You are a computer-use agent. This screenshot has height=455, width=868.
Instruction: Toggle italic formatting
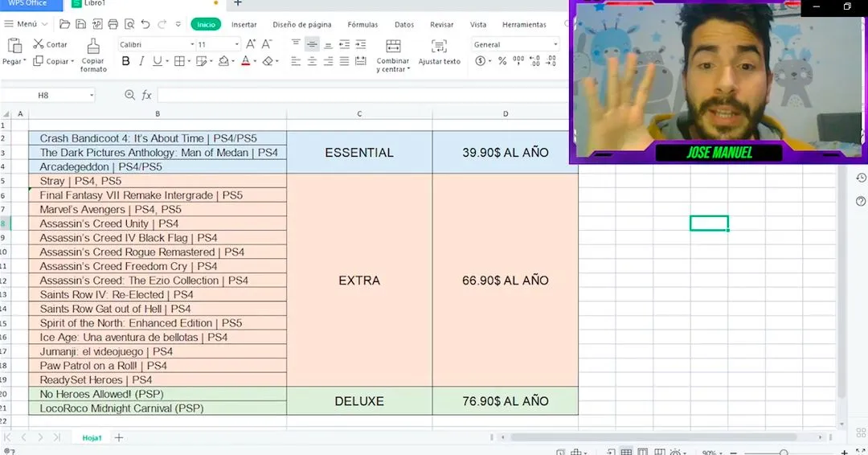click(x=141, y=61)
